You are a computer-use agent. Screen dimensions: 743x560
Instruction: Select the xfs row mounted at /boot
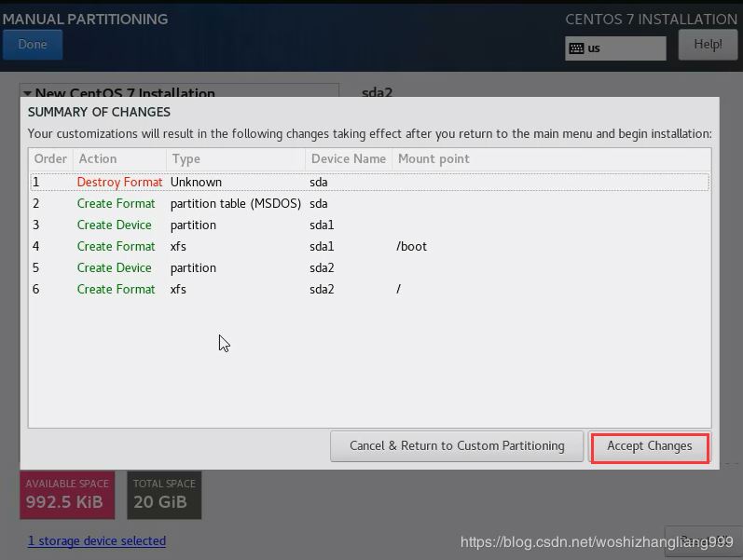click(x=368, y=247)
